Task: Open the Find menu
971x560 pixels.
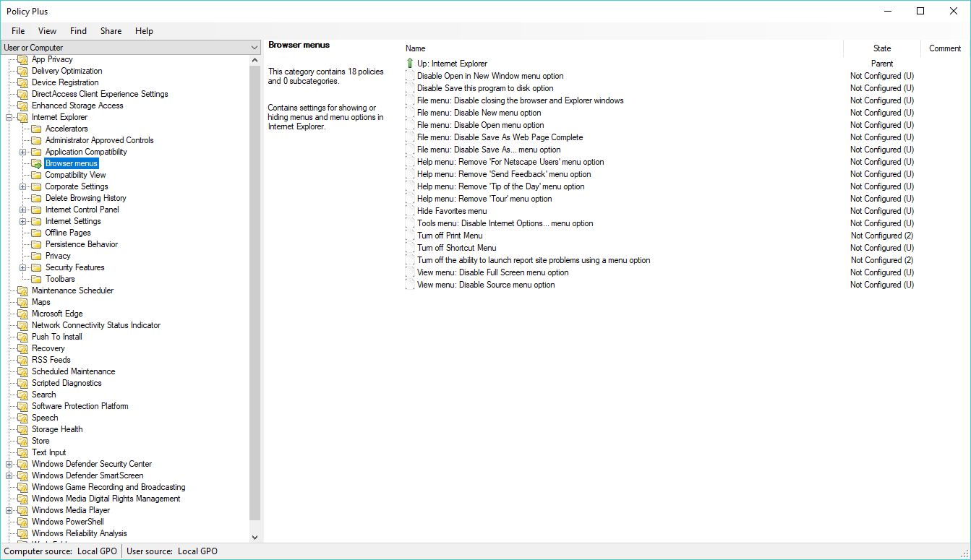Action: 78,31
